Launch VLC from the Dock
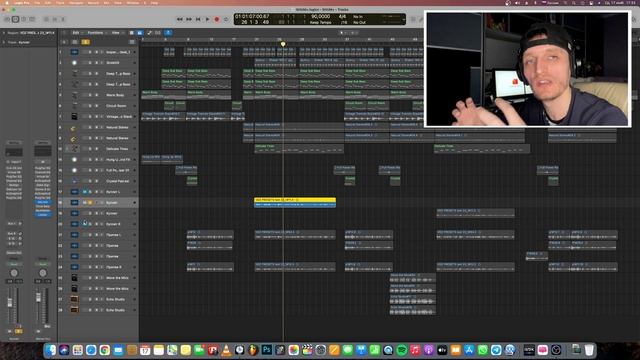The width and height of the screenshot is (640, 360). pyautogui.click(x=226, y=350)
